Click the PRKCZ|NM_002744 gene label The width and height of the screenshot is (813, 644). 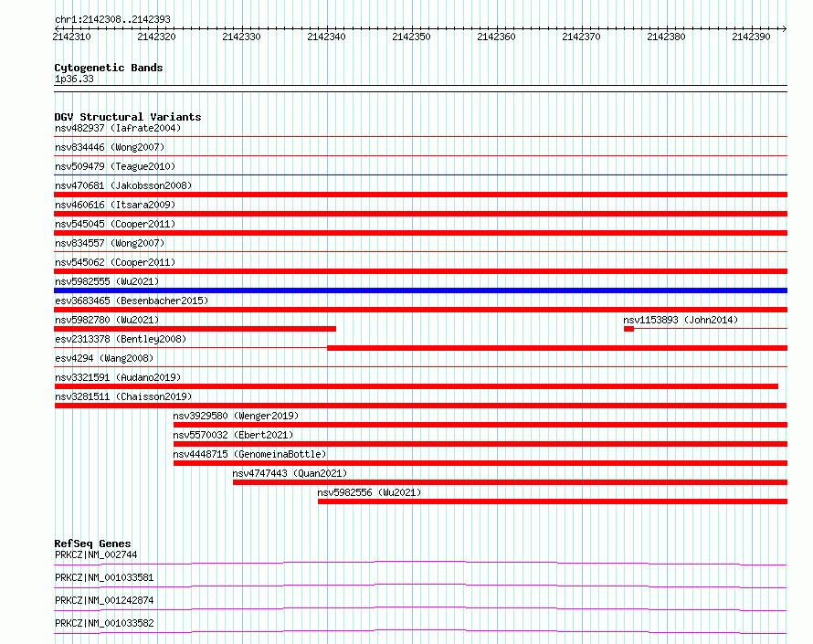[x=96, y=554]
